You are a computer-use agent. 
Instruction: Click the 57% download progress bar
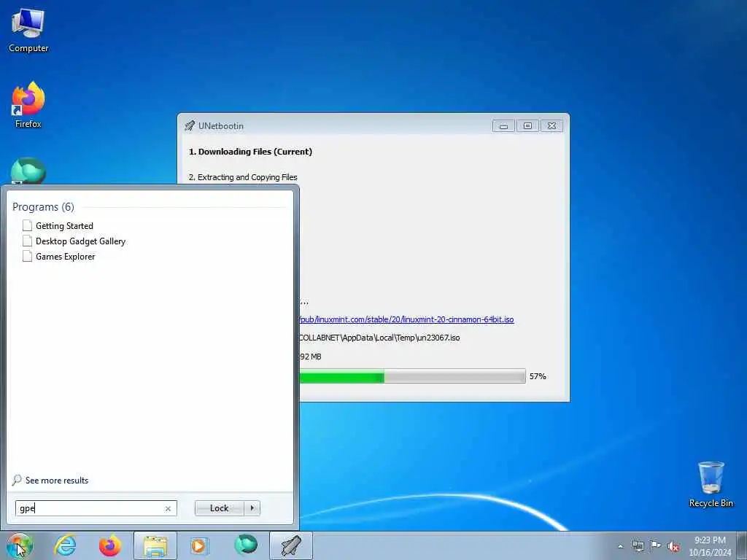pyautogui.click(x=413, y=376)
